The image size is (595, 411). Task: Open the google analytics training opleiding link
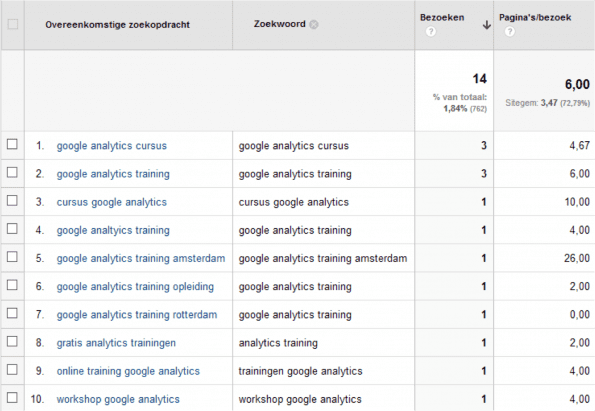[x=135, y=287]
